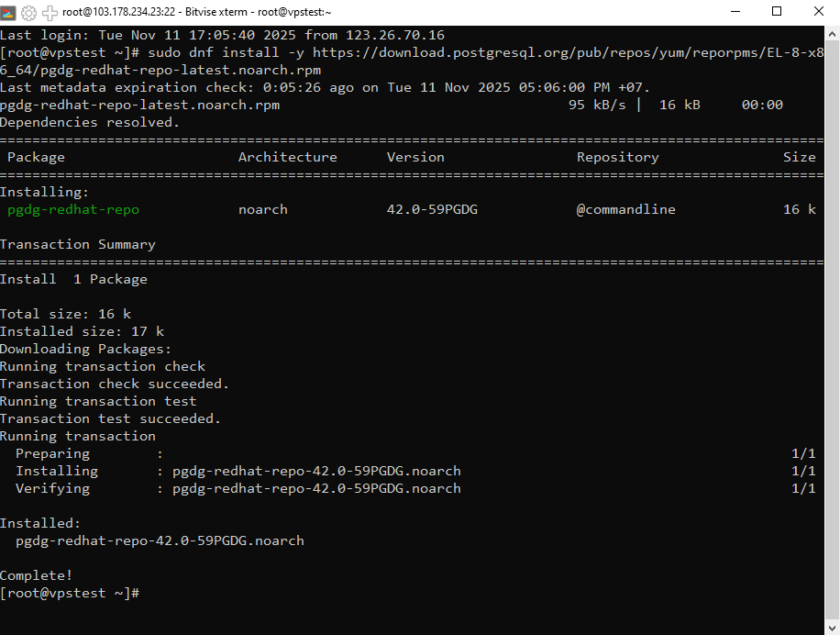This screenshot has width=840, height=635.
Task: Maximize the terminal window
Action: 779,11
